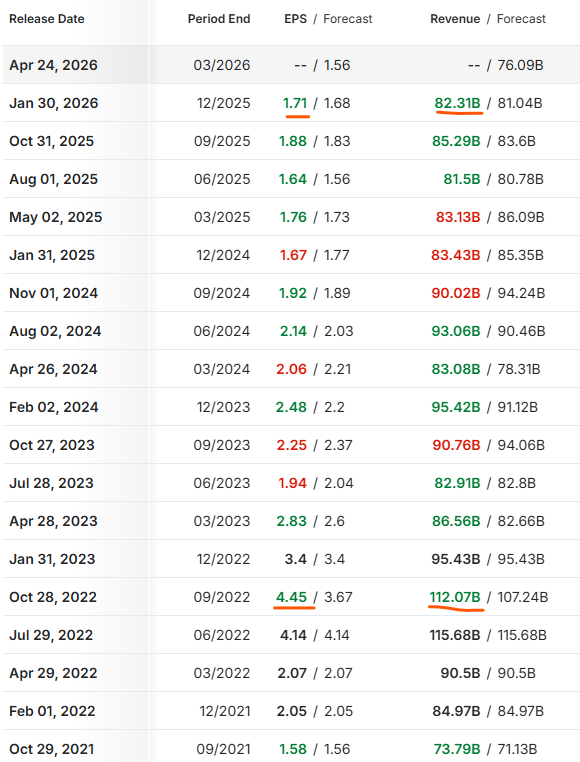Select the Oct 31, 2025 release date
This screenshot has height=762, width=580.
[x=52, y=141]
